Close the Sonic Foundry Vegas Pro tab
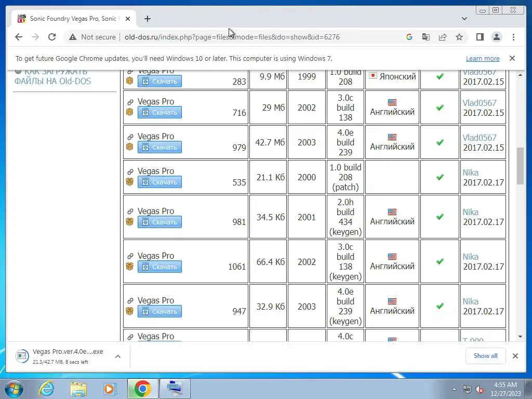This screenshot has width=532, height=399. tap(128, 19)
